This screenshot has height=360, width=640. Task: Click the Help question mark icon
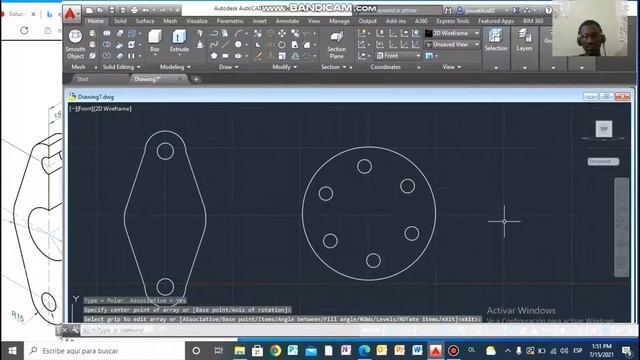coord(549,11)
